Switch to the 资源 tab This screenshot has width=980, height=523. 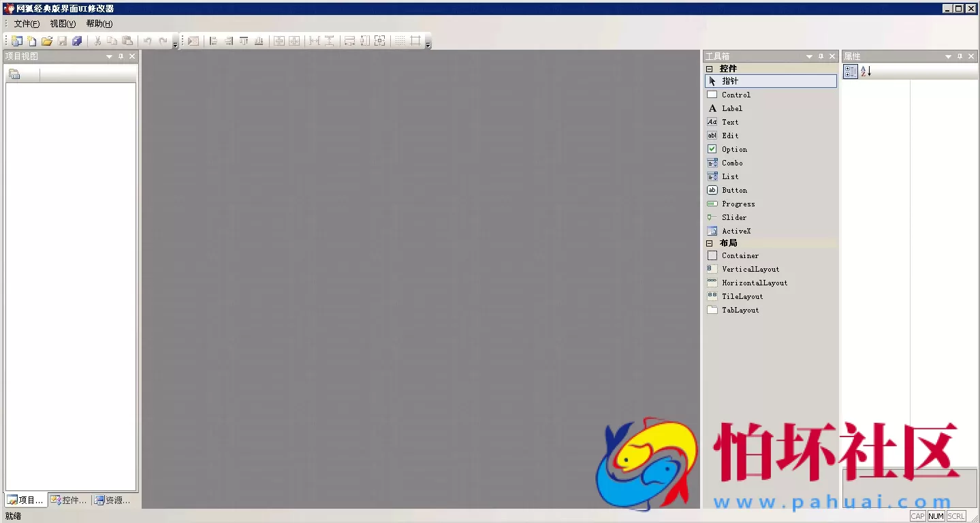[112, 501]
